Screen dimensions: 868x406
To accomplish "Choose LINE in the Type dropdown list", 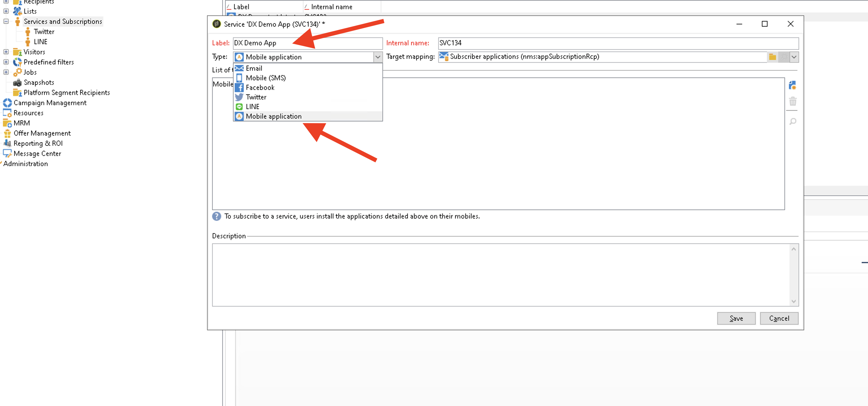I will click(x=308, y=107).
